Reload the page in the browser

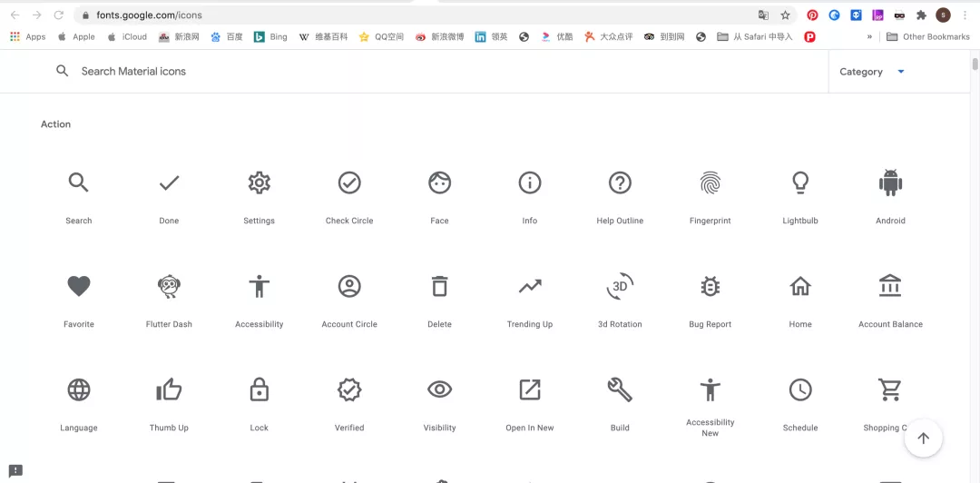(59, 15)
